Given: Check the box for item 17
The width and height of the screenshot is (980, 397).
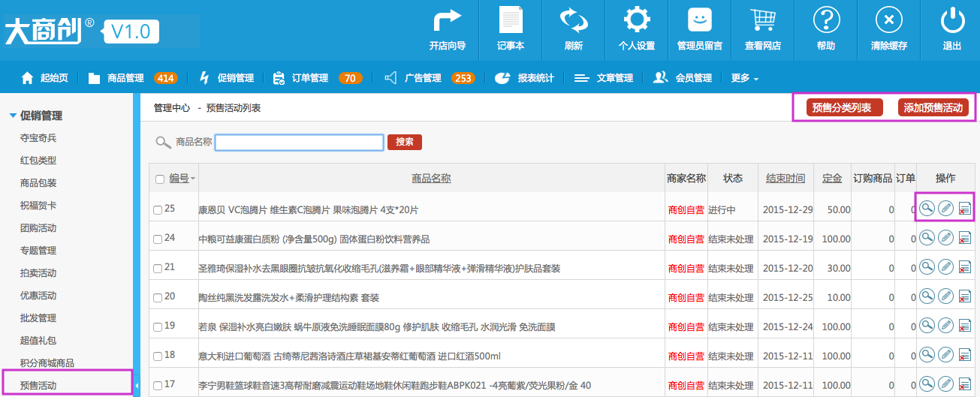Looking at the screenshot, I should point(158,385).
